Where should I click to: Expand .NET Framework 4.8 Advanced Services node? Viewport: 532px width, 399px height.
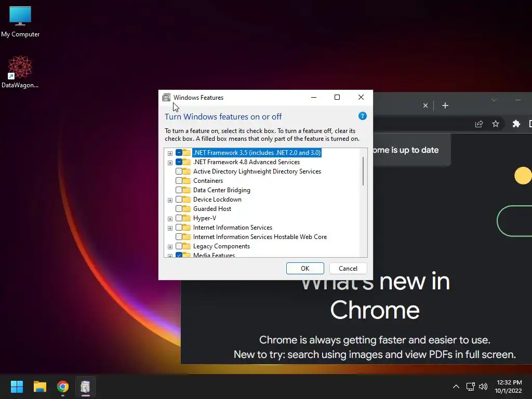point(170,163)
